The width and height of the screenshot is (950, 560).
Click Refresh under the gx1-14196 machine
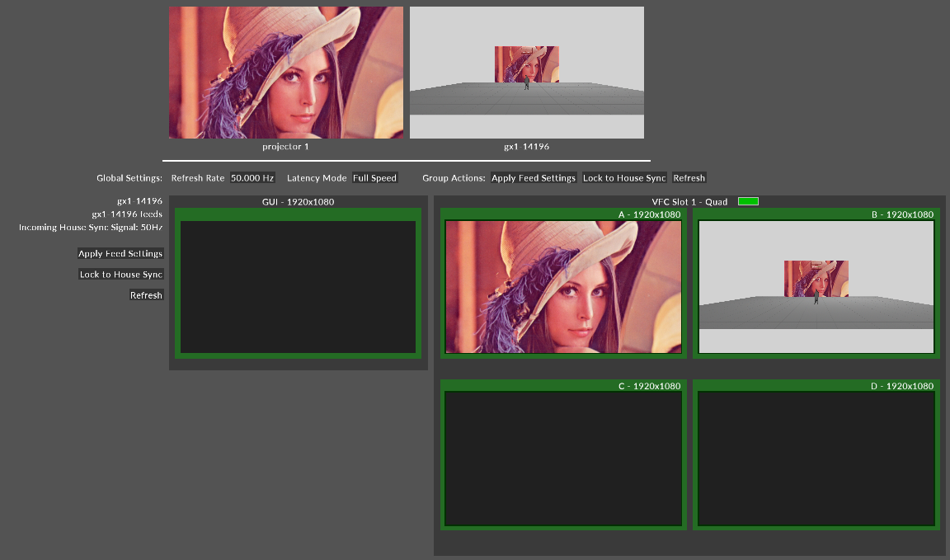tap(146, 295)
